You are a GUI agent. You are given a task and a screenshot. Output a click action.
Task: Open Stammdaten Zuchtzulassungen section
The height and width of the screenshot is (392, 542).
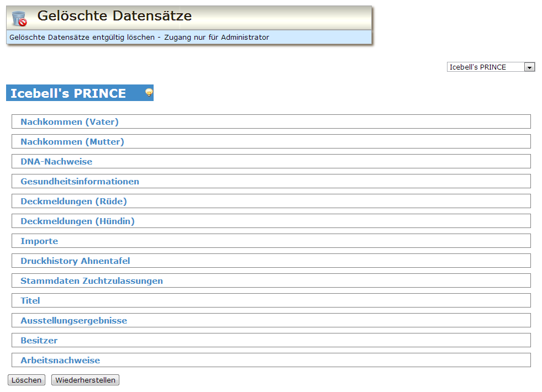(92, 281)
